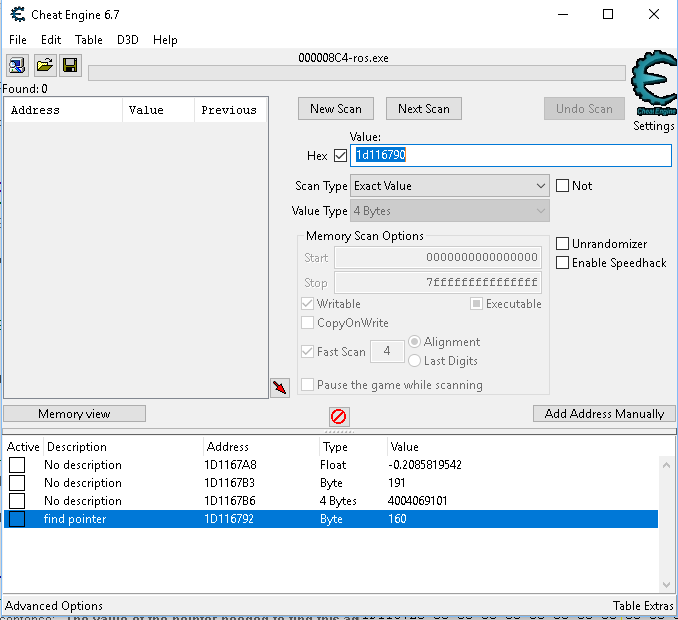
Task: Click the save floppy disk icon
Action: coord(70,65)
